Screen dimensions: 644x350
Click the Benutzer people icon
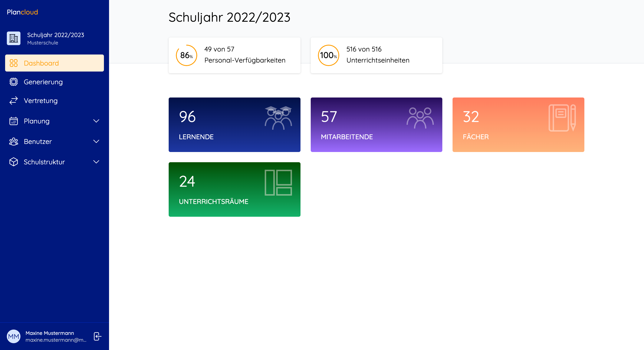[x=13, y=142]
